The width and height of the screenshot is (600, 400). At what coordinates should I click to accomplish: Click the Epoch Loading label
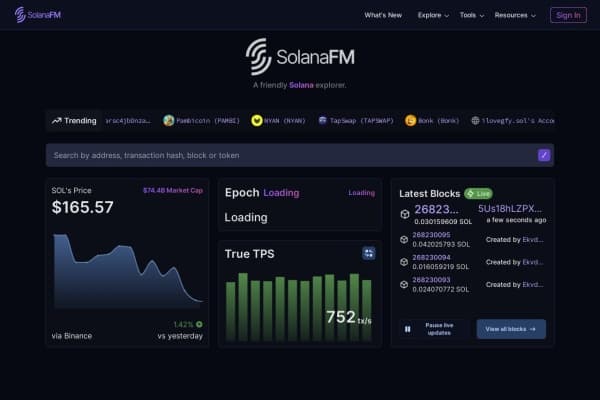[262, 193]
